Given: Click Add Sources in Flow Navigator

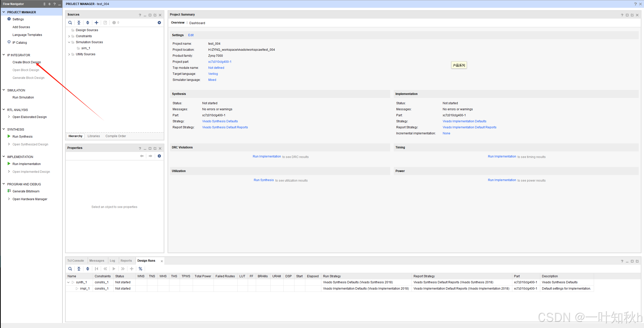Looking at the screenshot, I should pyautogui.click(x=21, y=27).
